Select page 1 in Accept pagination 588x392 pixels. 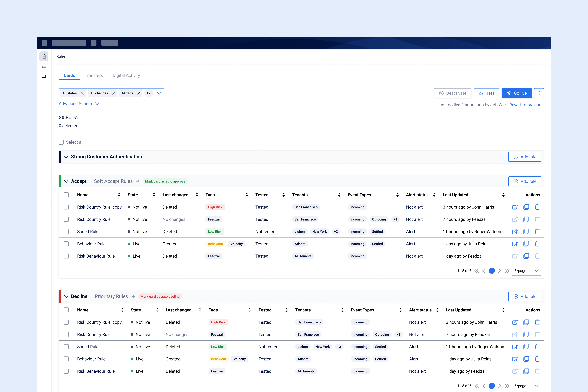click(x=492, y=271)
